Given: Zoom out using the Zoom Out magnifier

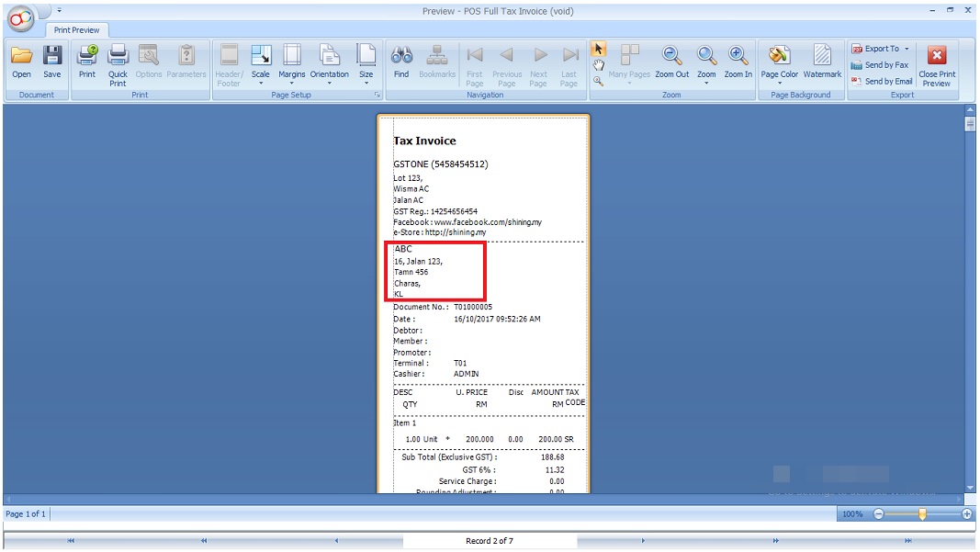Looking at the screenshot, I should [x=672, y=62].
